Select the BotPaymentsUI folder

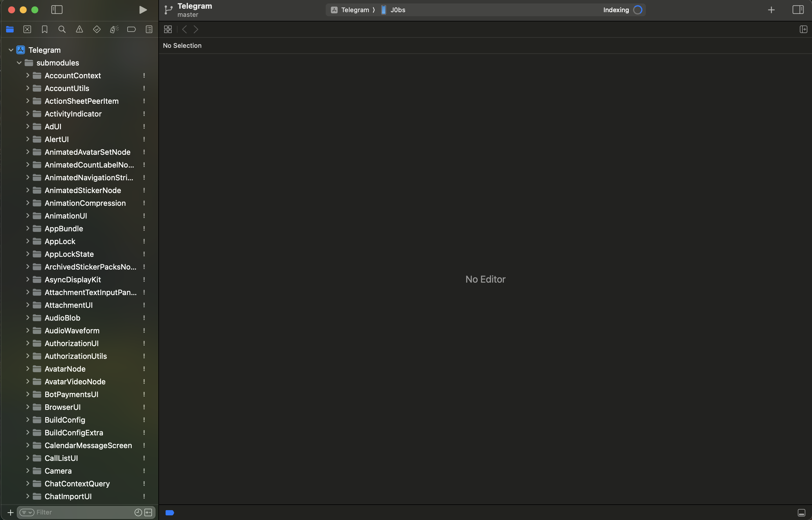pyautogui.click(x=79, y=394)
